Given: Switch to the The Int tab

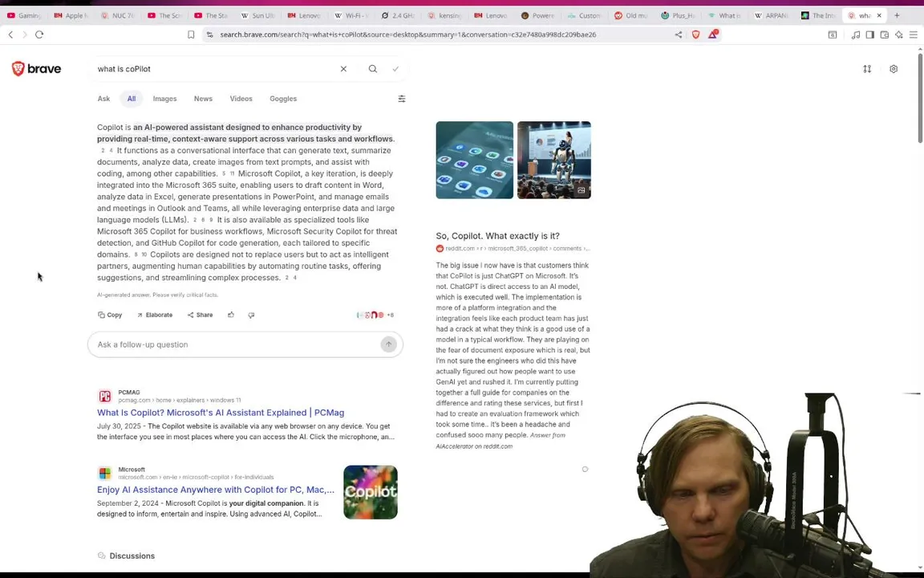Looking at the screenshot, I should tap(817, 15).
